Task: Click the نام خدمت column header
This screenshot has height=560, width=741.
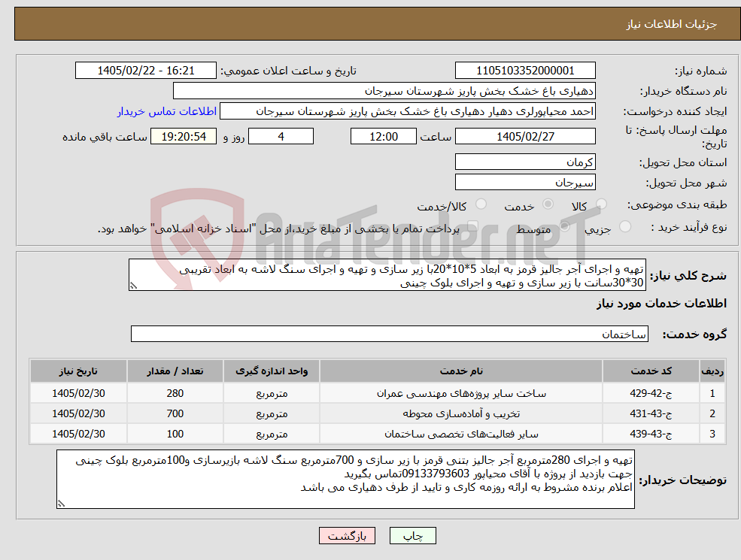Action: pos(460,371)
